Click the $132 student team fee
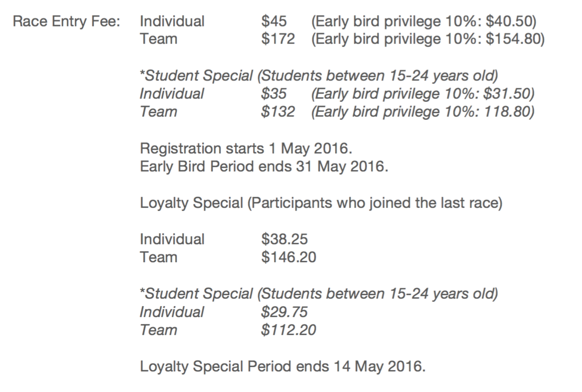This screenshot has height=392, width=582. coord(277,111)
